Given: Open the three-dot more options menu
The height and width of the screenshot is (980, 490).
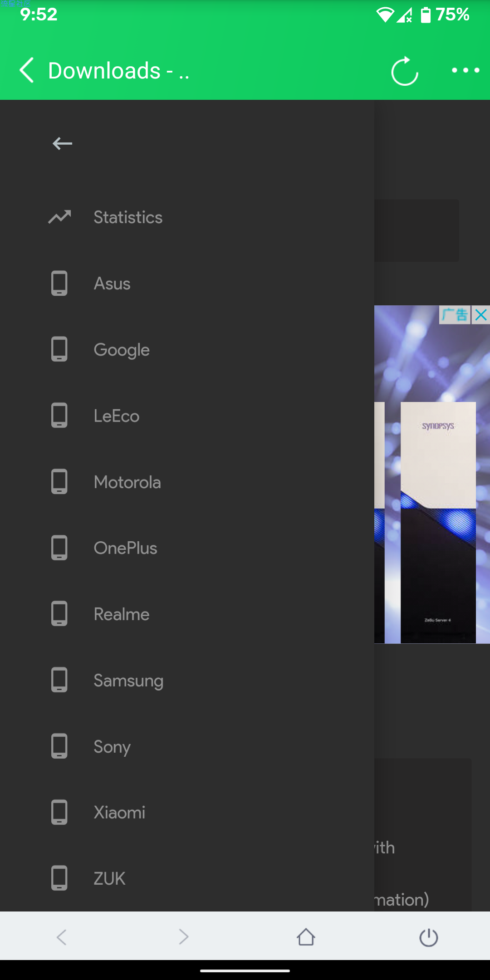Looking at the screenshot, I should tap(465, 70).
